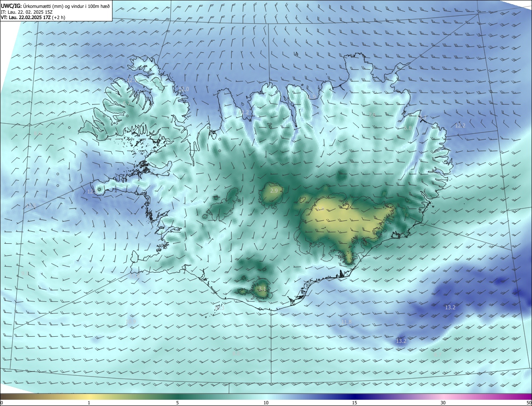The height and width of the screenshot is (406, 532).
Task: Click the 2.9 value on the yellow glacier
Action: click(274, 191)
